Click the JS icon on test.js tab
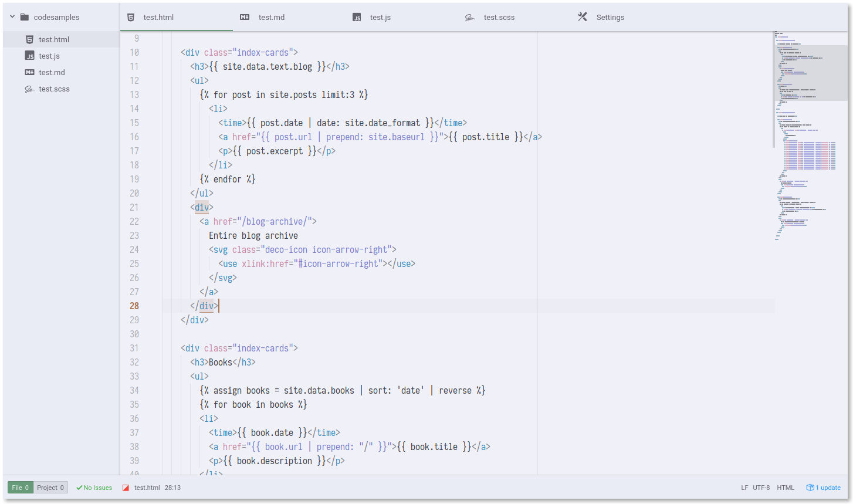This screenshot has height=504, width=853. coord(357,18)
